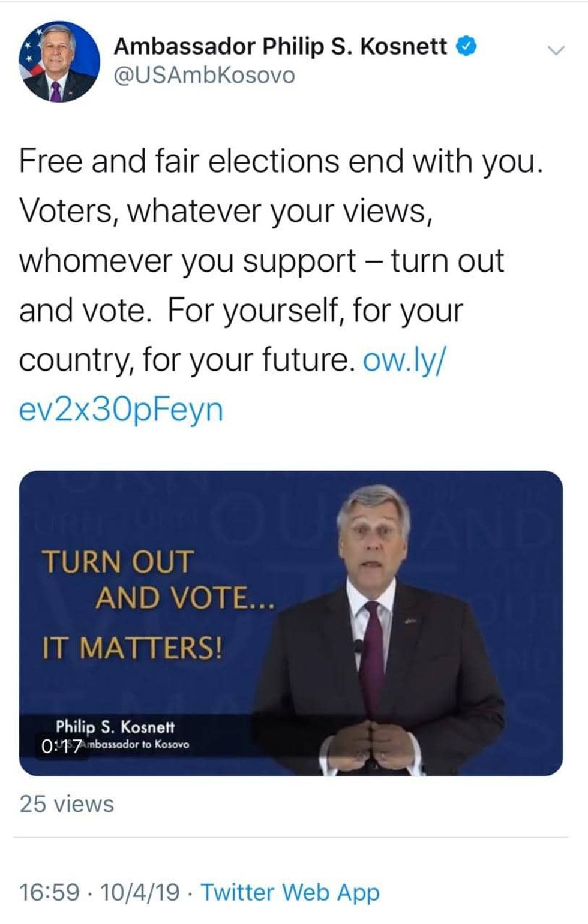This screenshot has width=588, height=924.
Task: Open the Ambassador Philip S. Kosnett display name
Action: coord(280,46)
